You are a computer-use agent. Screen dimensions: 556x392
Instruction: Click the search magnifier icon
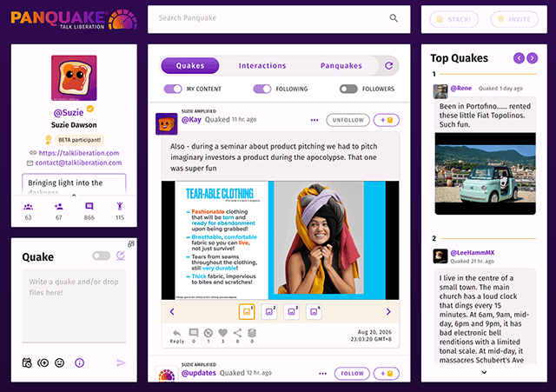click(394, 18)
